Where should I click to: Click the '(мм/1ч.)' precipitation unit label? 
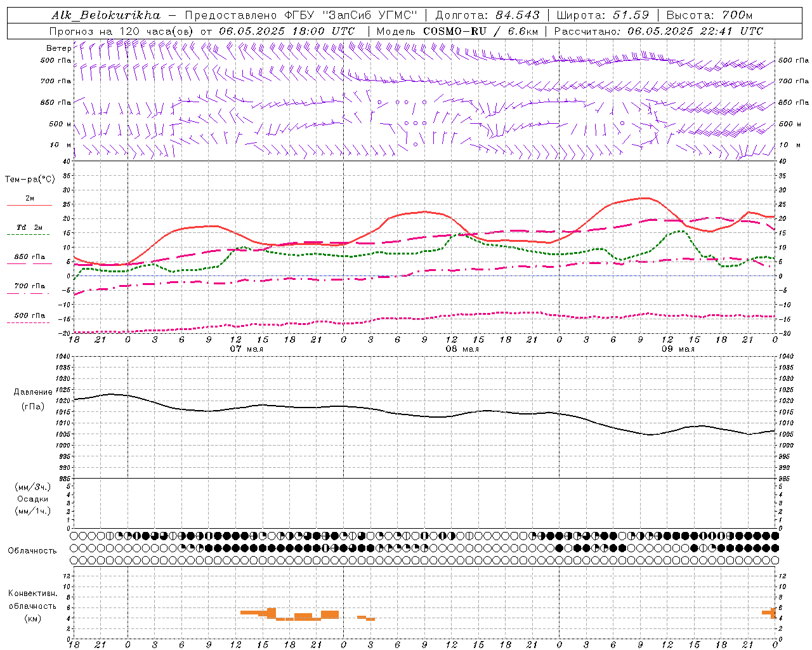tap(33, 511)
